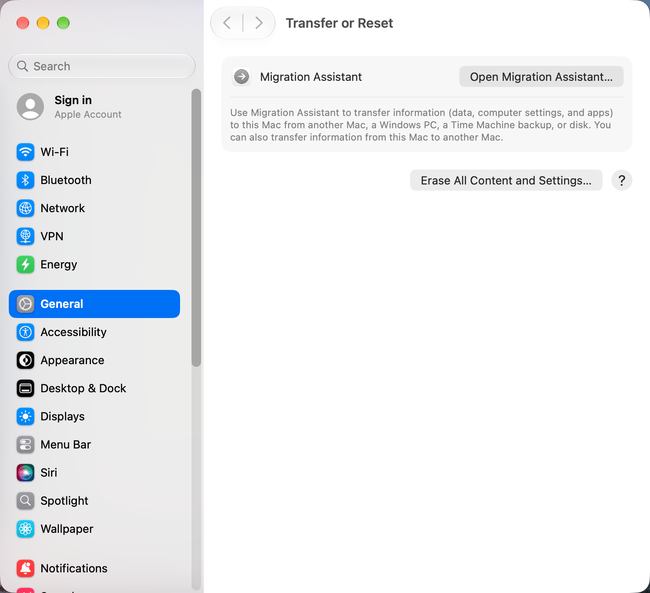This screenshot has width=650, height=593.
Task: Open Migration Assistant button
Action: pyautogui.click(x=541, y=77)
